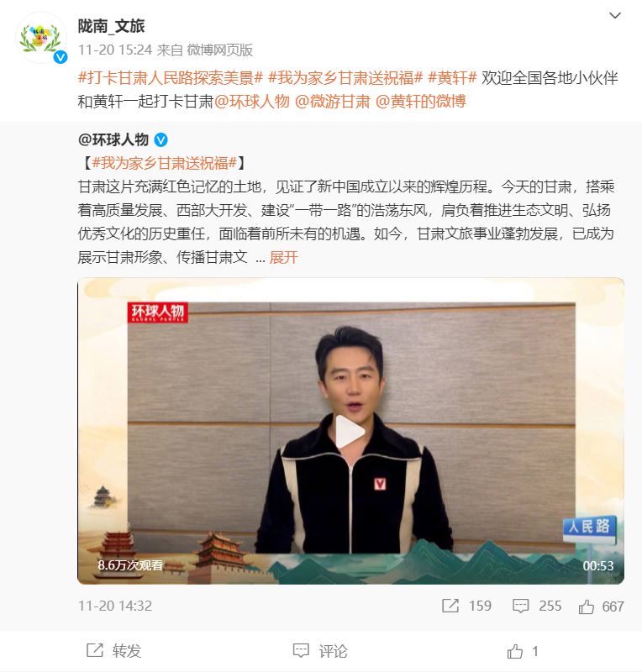Viewport: 642px width, 672px height.
Task: Open the 陇南_文旅 username
Action: pyautogui.click(x=112, y=26)
